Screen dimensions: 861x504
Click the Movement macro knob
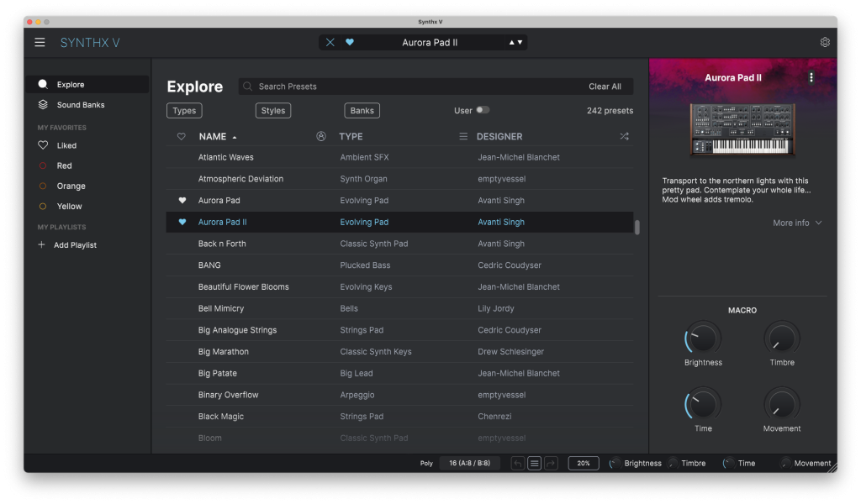[781, 404]
